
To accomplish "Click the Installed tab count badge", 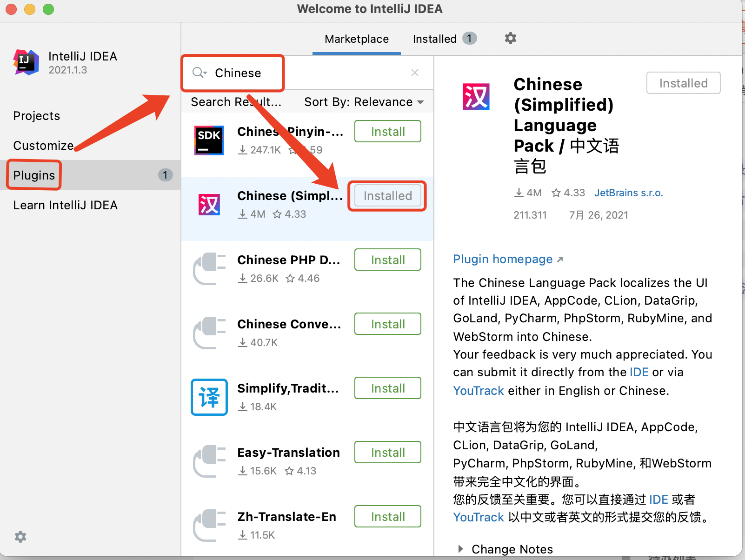I will point(470,38).
